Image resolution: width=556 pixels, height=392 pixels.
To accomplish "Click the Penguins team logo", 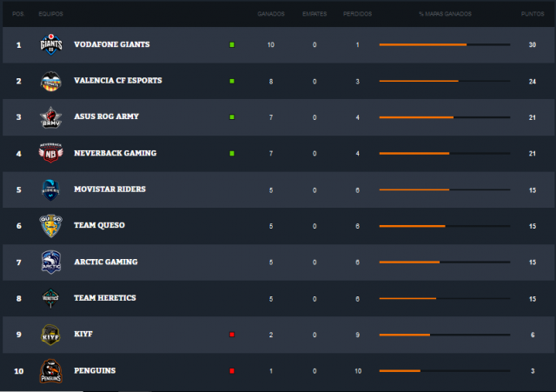I will pos(50,371).
